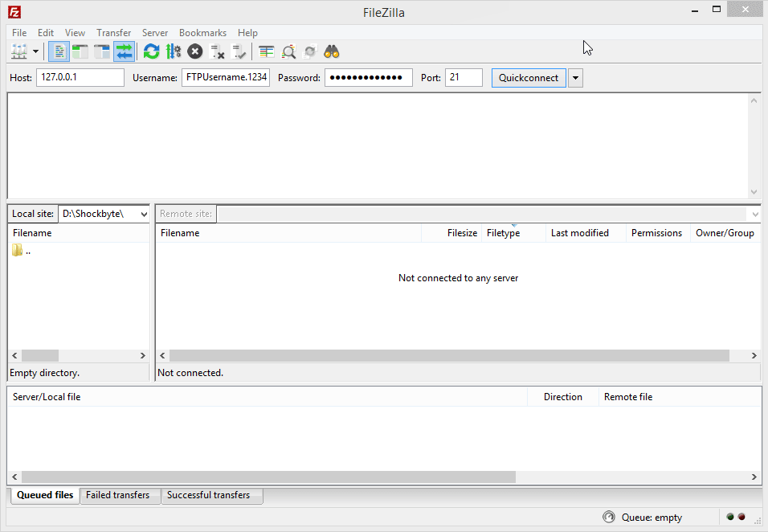
Task: Click 'Empty directory.' status text
Action: pos(44,373)
